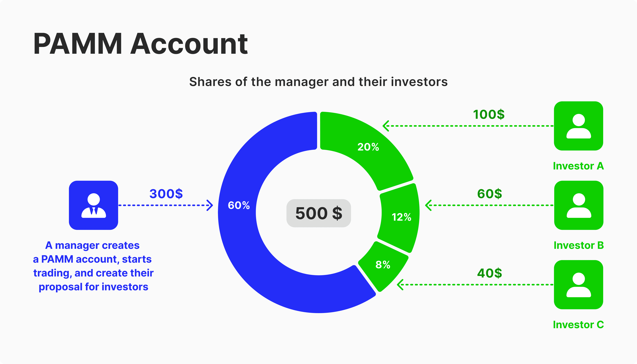Click the 300$ manager amount label
Screen dimensions: 637x364
(x=166, y=194)
